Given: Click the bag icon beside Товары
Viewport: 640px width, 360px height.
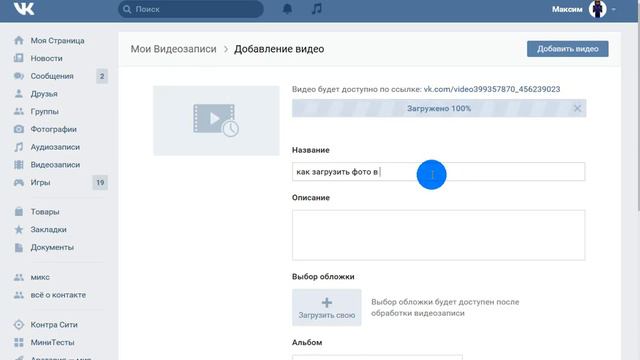Looking at the screenshot, I should [x=19, y=211].
